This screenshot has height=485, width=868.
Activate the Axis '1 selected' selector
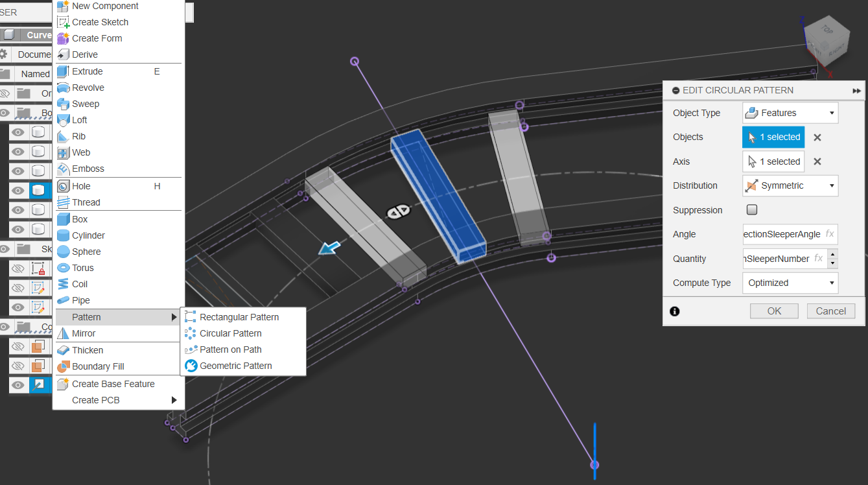(x=773, y=161)
